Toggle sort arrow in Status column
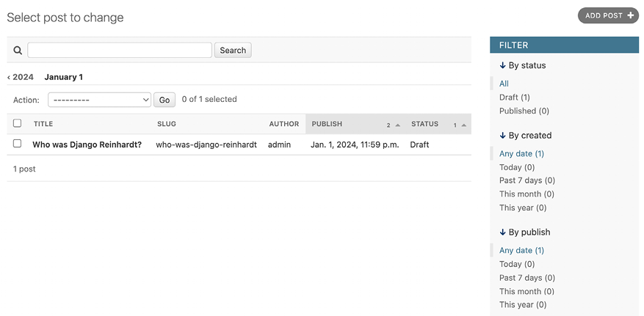Viewport: 644px width, 316px height. [x=463, y=125]
